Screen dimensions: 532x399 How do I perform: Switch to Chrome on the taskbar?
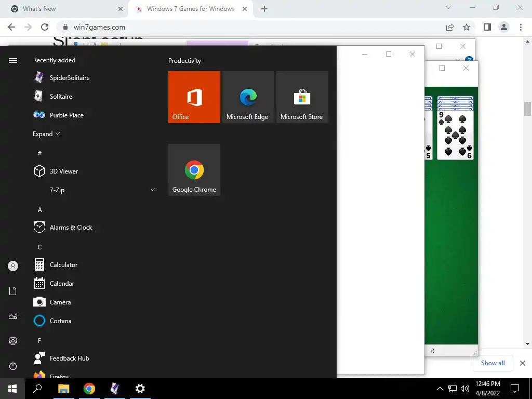point(89,389)
